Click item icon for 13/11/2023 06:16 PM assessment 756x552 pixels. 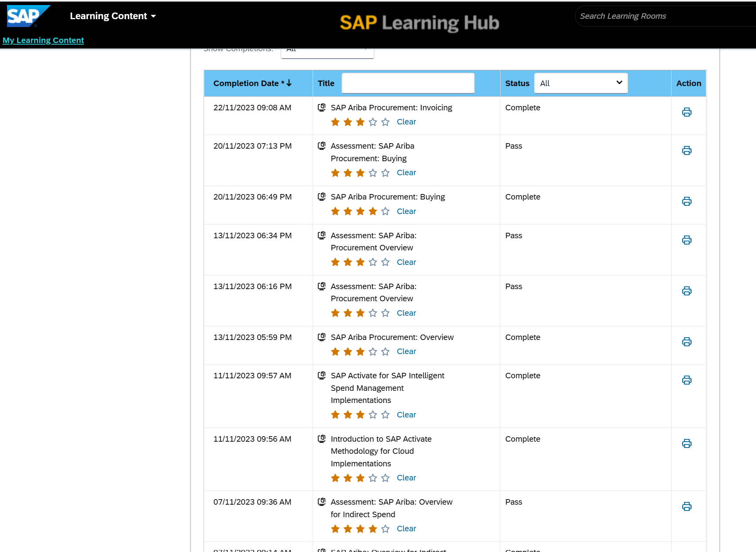322,286
